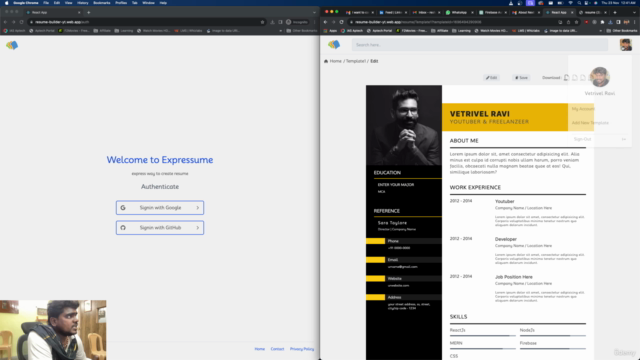Click Expressume logo in right window header
This screenshot has height=360, width=640.
tap(334, 44)
